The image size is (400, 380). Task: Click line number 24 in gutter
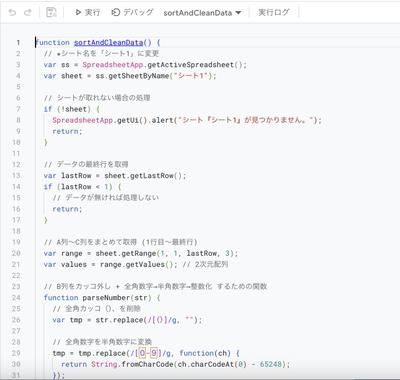click(x=17, y=298)
